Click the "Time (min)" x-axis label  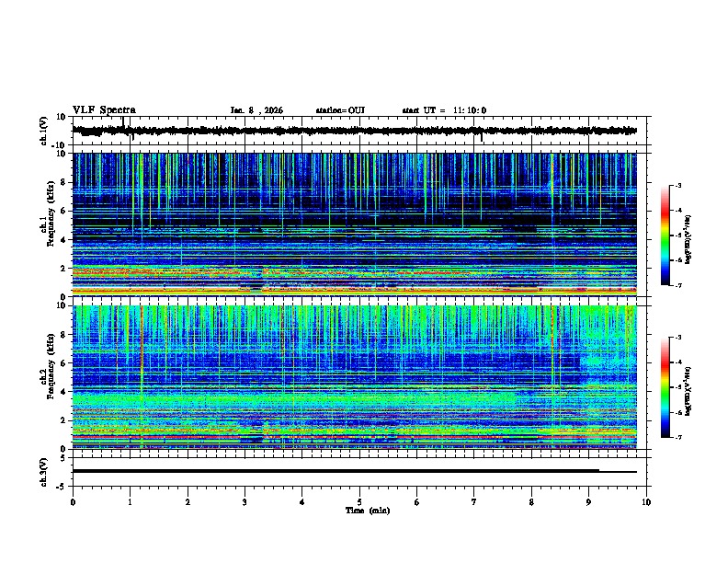[368, 511]
